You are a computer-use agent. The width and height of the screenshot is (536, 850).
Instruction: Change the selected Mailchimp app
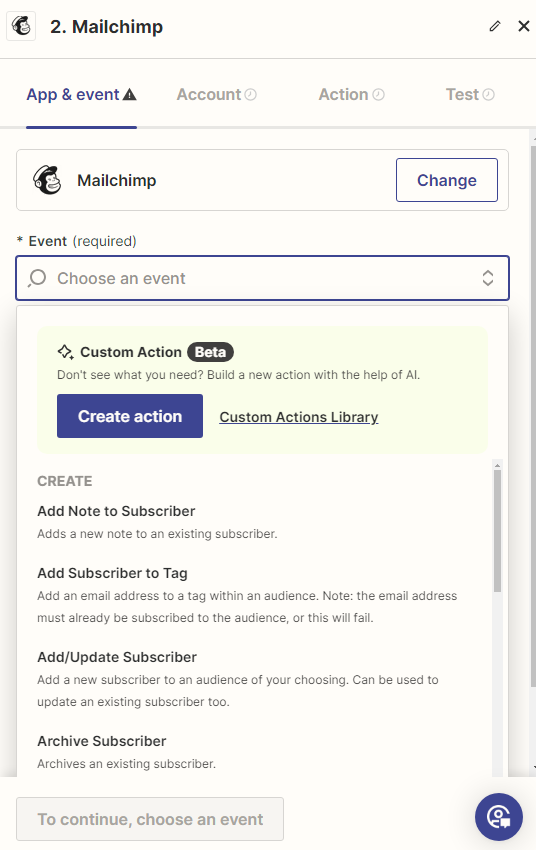click(x=447, y=180)
